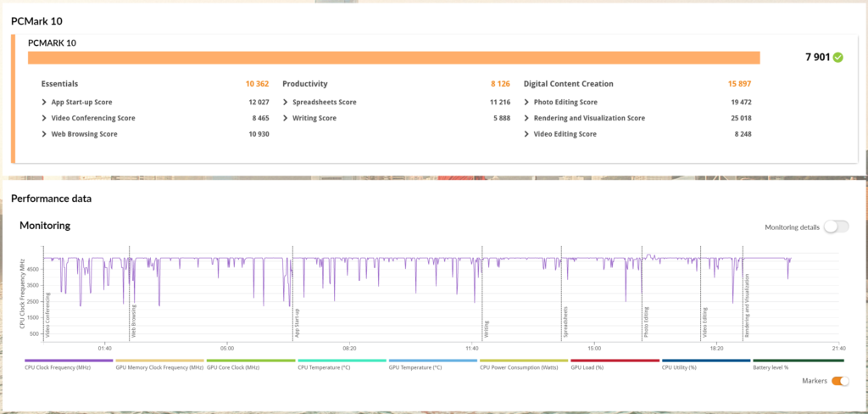Expand Video Conferencing Score chevron

pos(44,118)
